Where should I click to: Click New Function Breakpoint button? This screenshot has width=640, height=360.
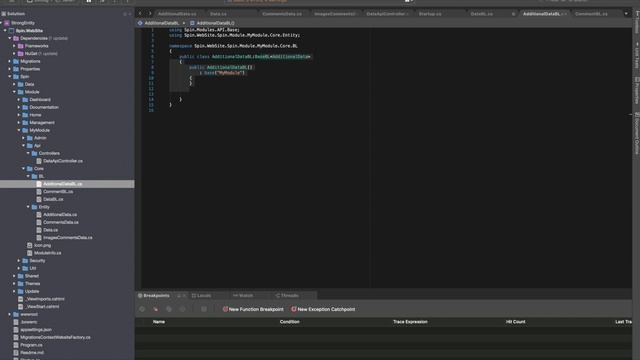pyautogui.click(x=253, y=309)
